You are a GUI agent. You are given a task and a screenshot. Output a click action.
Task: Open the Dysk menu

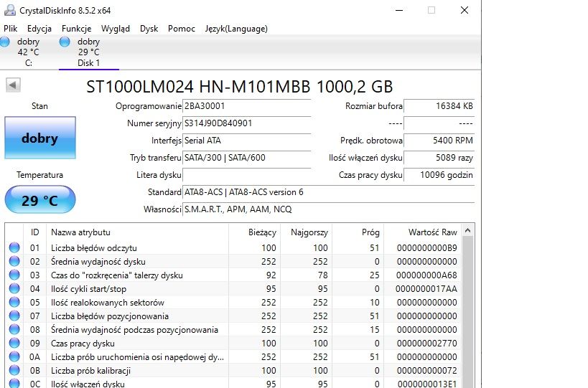tap(149, 29)
